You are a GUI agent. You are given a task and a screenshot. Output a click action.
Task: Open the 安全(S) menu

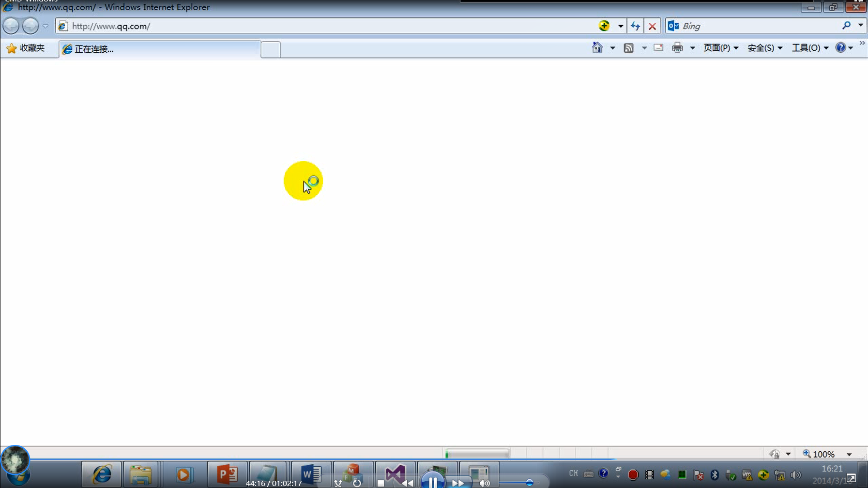[765, 48]
